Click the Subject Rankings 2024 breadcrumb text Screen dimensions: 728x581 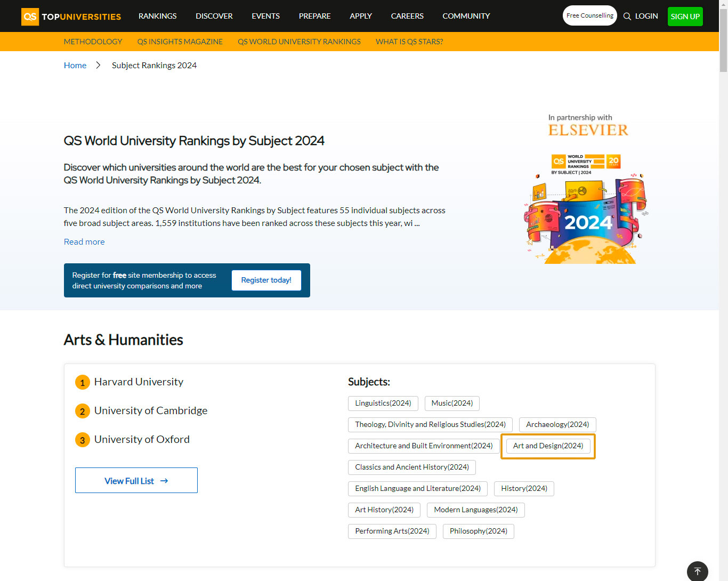point(154,65)
